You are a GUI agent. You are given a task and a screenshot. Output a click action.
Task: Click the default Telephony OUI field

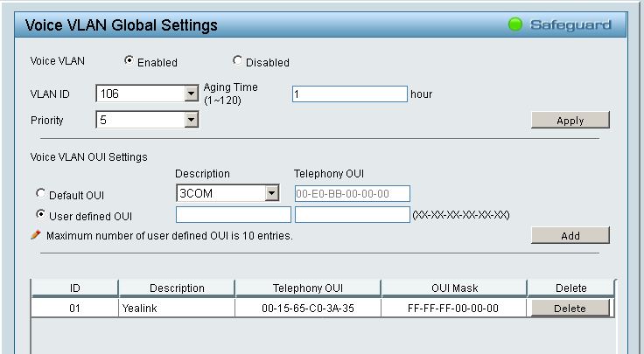(x=352, y=193)
